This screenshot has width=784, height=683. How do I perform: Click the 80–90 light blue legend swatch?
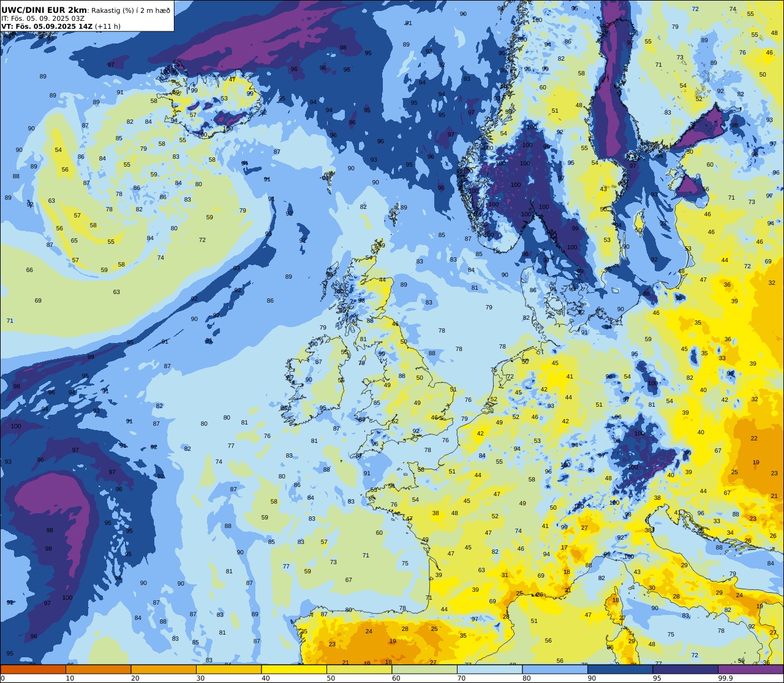point(555,670)
